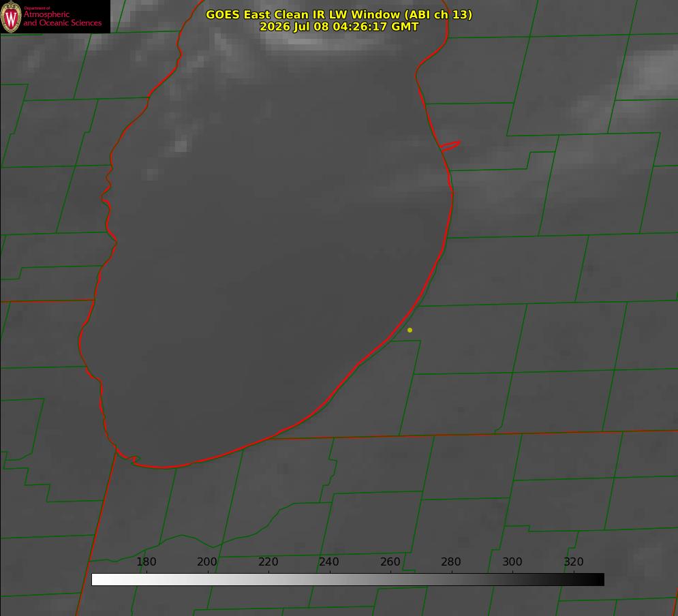Click the 240 label on the colorbar
The height and width of the screenshot is (616, 678).
329,561
